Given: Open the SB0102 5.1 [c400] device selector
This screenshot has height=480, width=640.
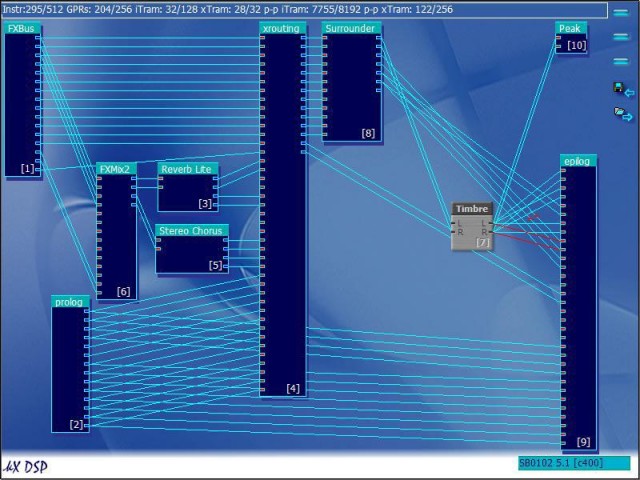Looking at the screenshot, I should click(574, 463).
